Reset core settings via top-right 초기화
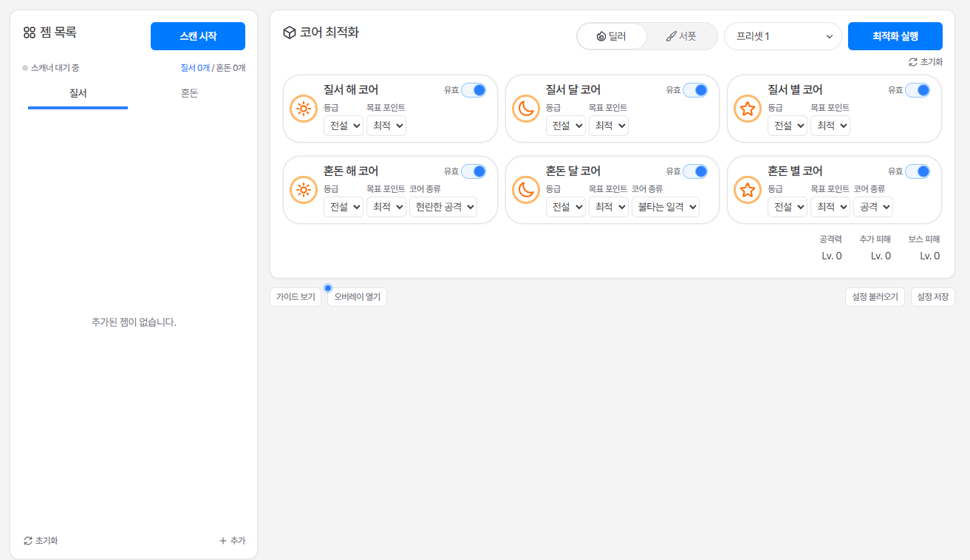The image size is (970, 560). pos(926,62)
